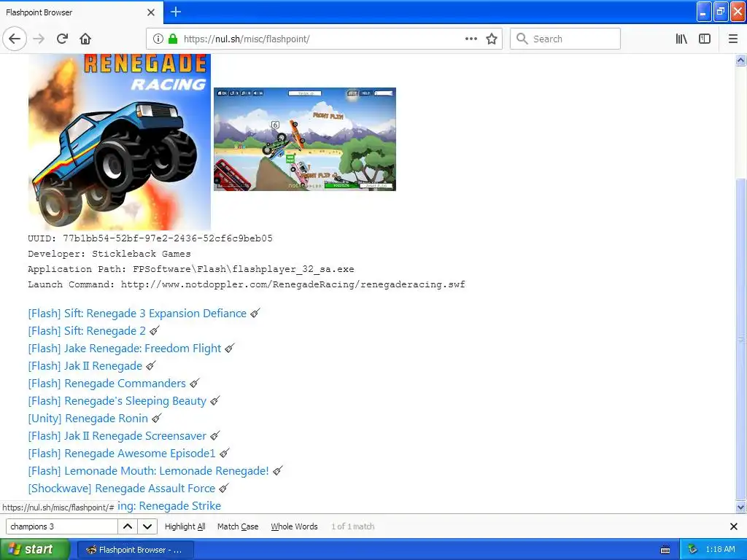Open Renegade Commanders link
The width and height of the screenshot is (747, 560).
107,384
